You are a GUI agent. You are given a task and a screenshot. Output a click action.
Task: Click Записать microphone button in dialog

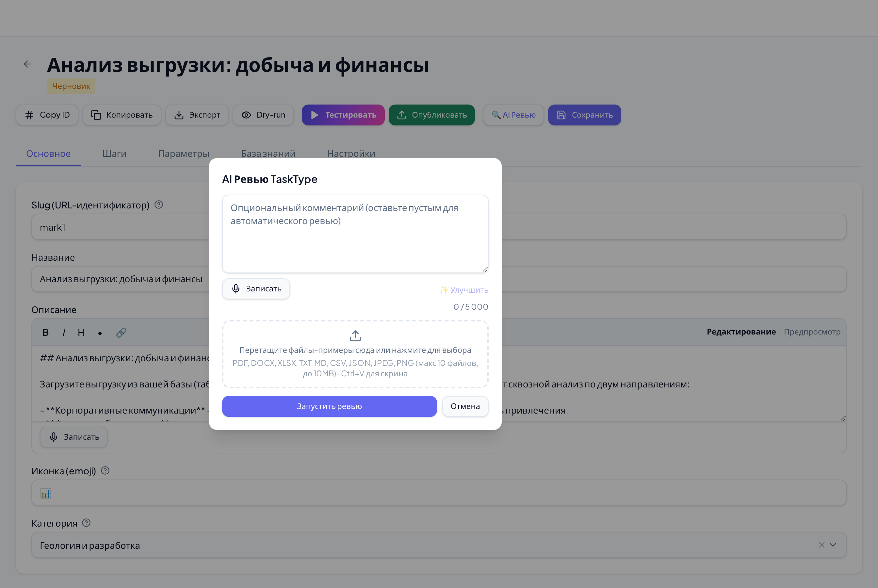pos(256,289)
